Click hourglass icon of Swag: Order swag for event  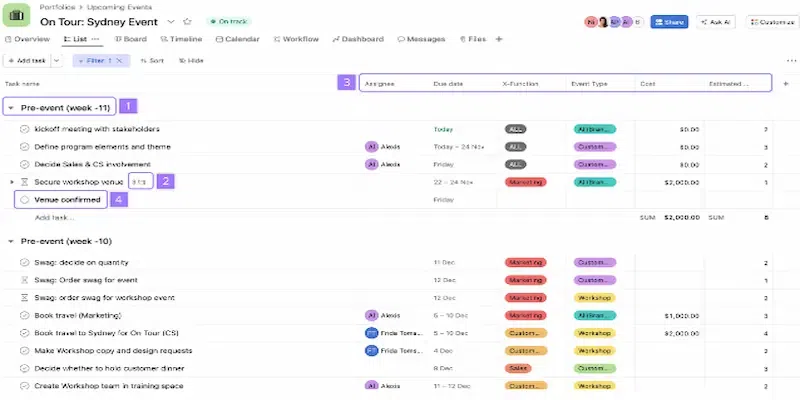pyautogui.click(x=24, y=280)
